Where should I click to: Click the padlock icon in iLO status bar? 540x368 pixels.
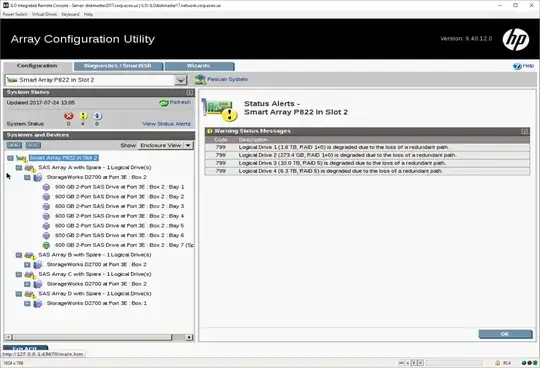click(x=497, y=363)
